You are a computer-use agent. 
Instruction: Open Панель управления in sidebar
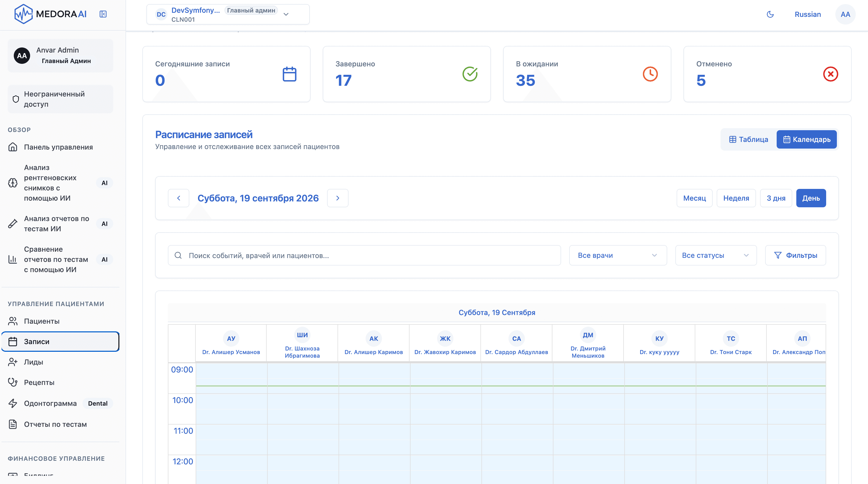[60, 147]
